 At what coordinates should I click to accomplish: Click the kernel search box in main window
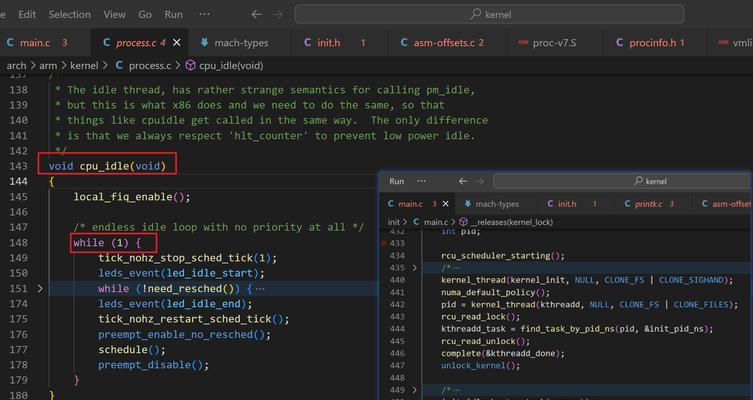point(489,14)
